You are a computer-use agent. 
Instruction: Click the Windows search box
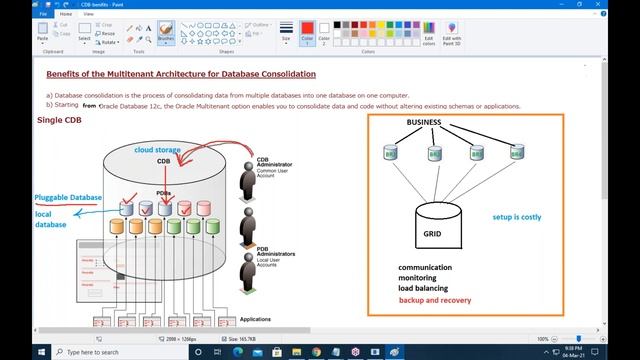coord(120,352)
